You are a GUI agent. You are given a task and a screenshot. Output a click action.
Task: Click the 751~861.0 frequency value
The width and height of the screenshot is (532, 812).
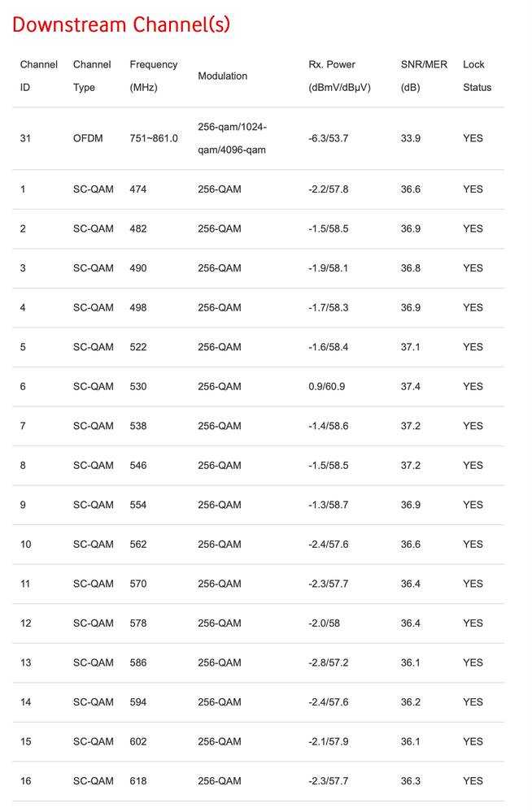point(154,138)
